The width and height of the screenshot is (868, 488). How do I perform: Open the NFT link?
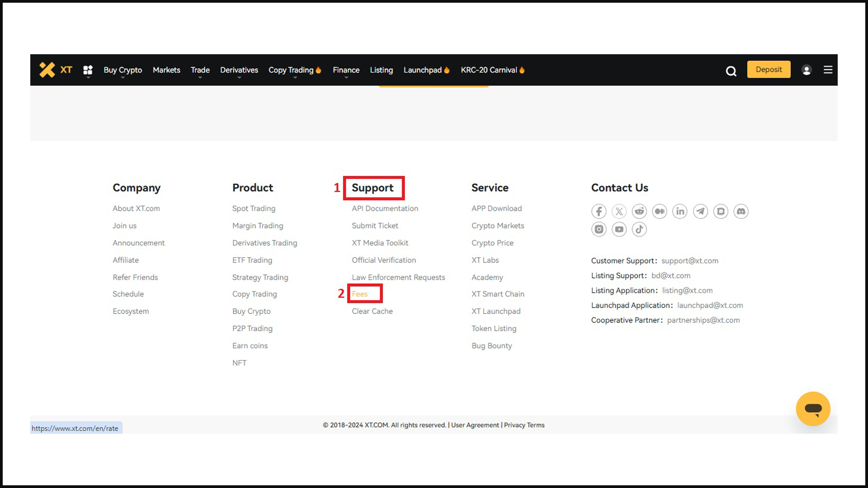tap(239, 363)
